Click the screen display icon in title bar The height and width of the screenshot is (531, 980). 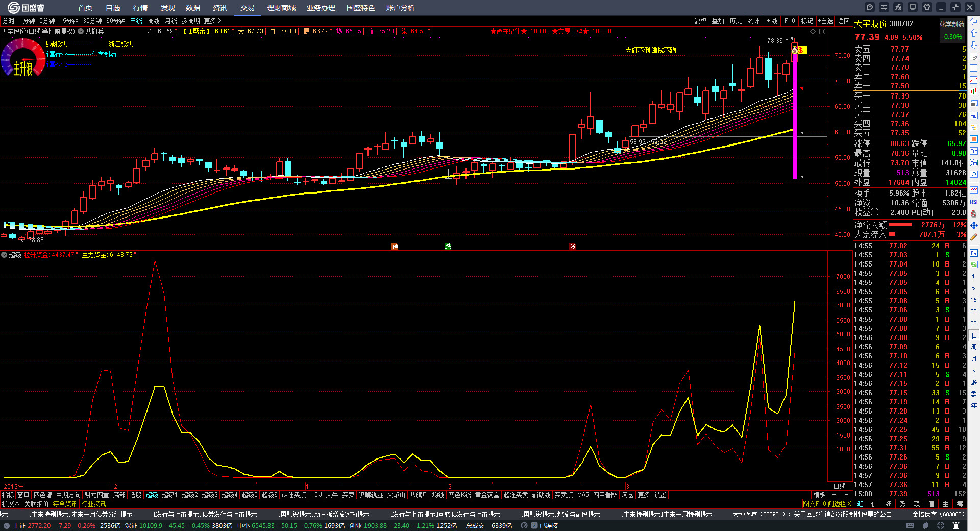click(x=913, y=7)
